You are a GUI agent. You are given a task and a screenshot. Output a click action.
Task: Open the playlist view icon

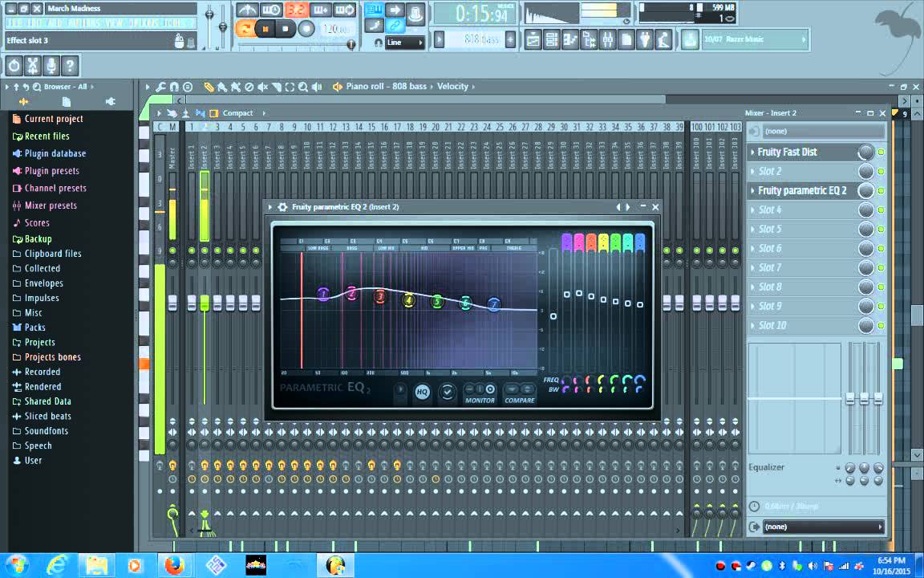pos(532,39)
